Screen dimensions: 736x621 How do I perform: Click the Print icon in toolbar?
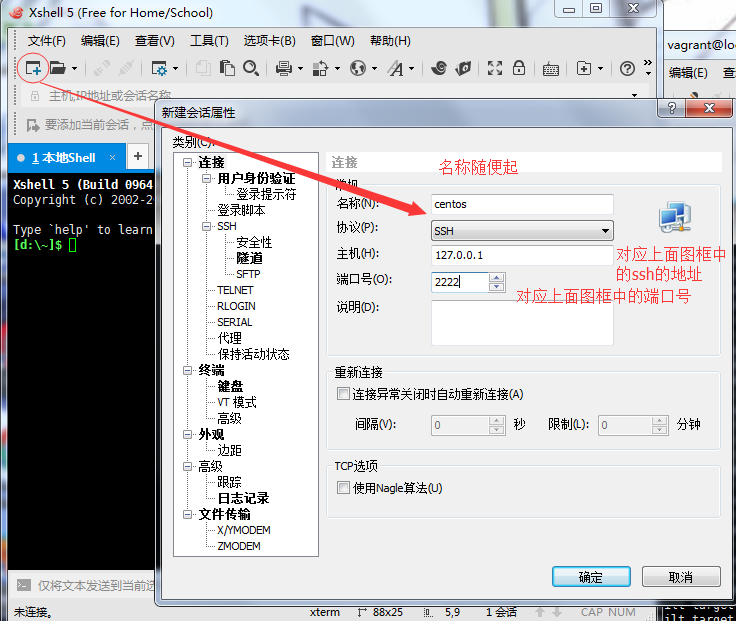284,69
